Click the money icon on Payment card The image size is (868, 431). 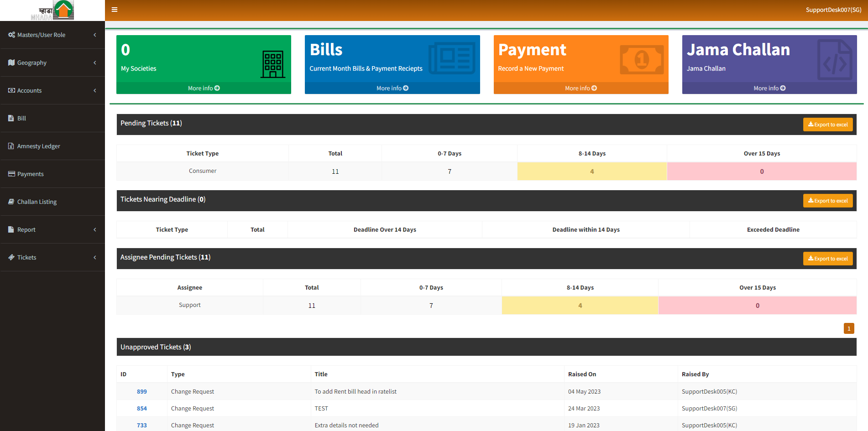[641, 59]
